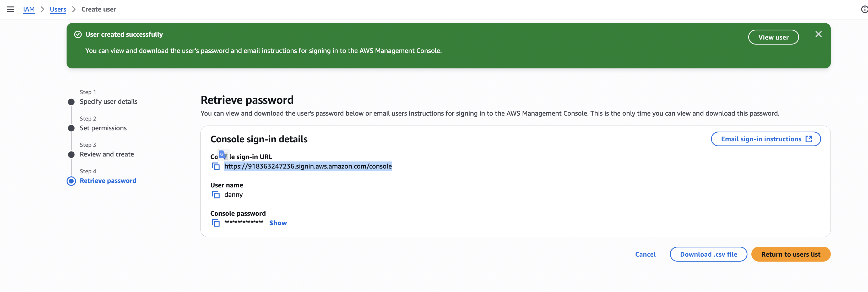Select Step 2 Set permissions

(103, 128)
